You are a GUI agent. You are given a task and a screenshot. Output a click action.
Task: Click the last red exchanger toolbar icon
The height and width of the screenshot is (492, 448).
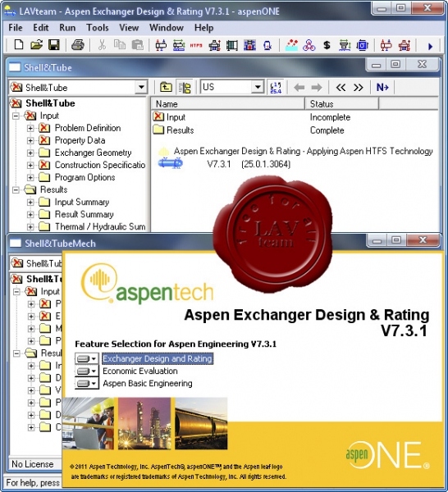405,45
